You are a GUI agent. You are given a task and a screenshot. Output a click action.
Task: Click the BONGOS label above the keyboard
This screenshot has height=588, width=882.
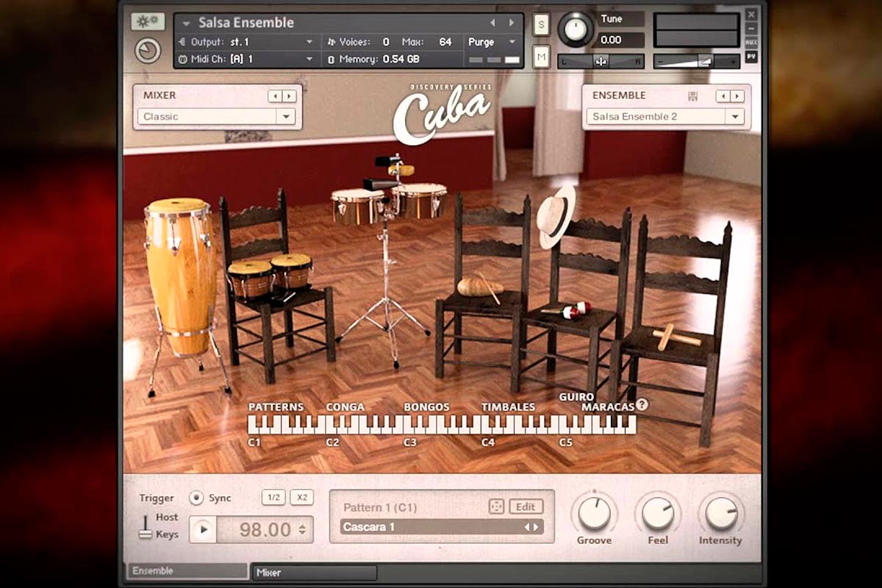[x=426, y=406]
